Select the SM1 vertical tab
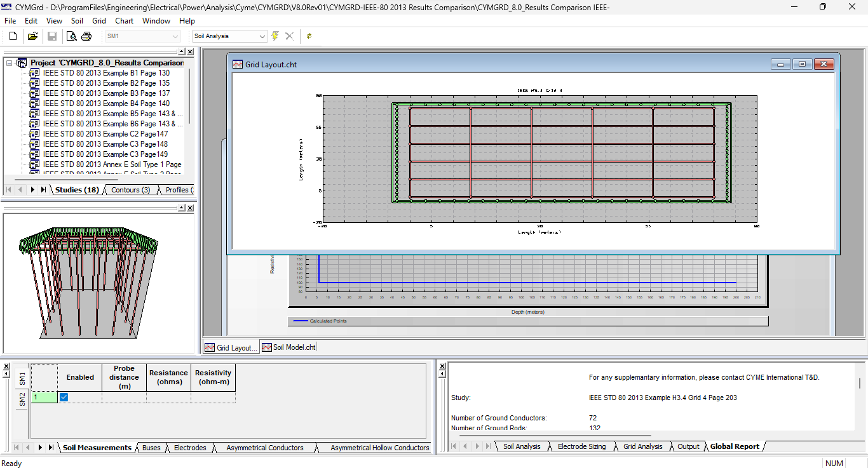The height and width of the screenshot is (468, 868). click(22, 378)
